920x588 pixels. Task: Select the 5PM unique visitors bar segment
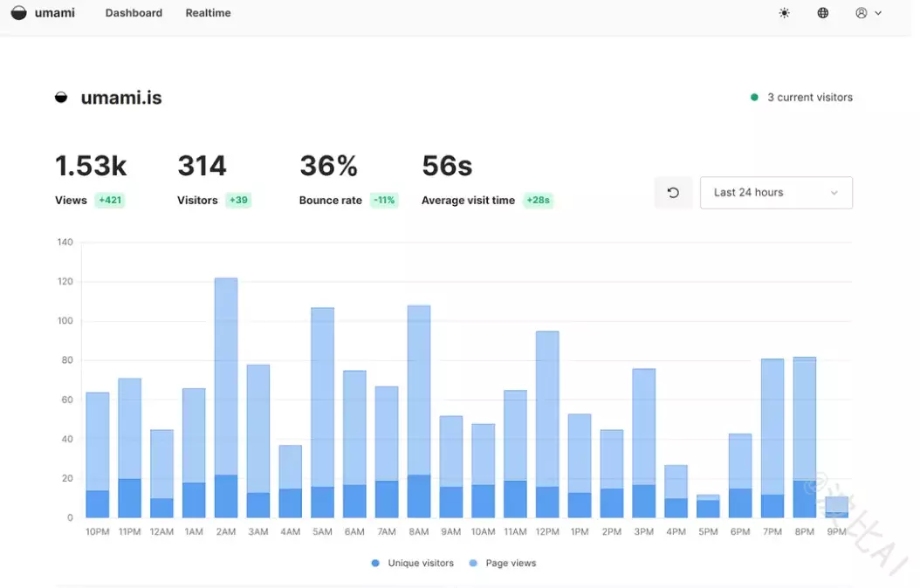[x=708, y=509]
